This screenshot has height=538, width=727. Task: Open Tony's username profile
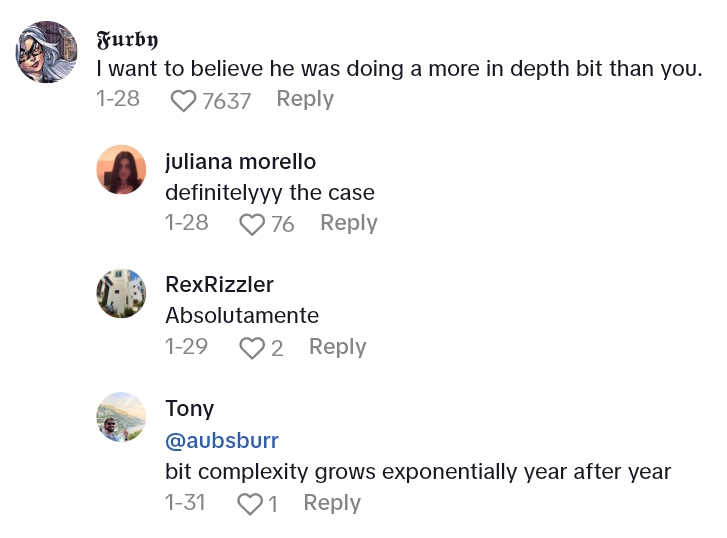click(190, 409)
